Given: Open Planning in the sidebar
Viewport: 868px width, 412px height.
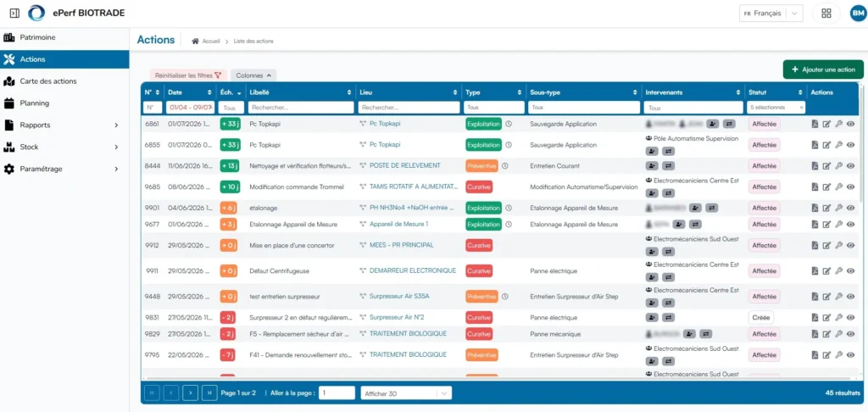Looking at the screenshot, I should coord(64,103).
